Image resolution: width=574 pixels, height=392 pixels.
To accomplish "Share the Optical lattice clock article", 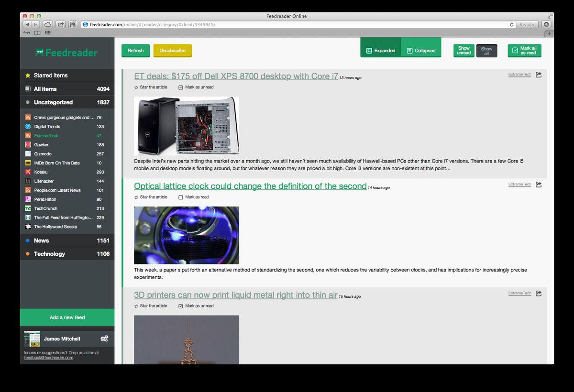I will coord(539,185).
